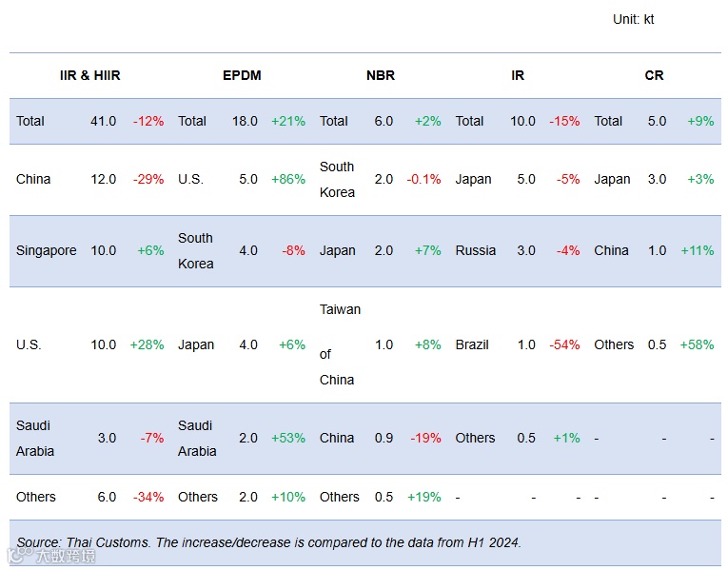Click the "Unit: kt" label

633,19
